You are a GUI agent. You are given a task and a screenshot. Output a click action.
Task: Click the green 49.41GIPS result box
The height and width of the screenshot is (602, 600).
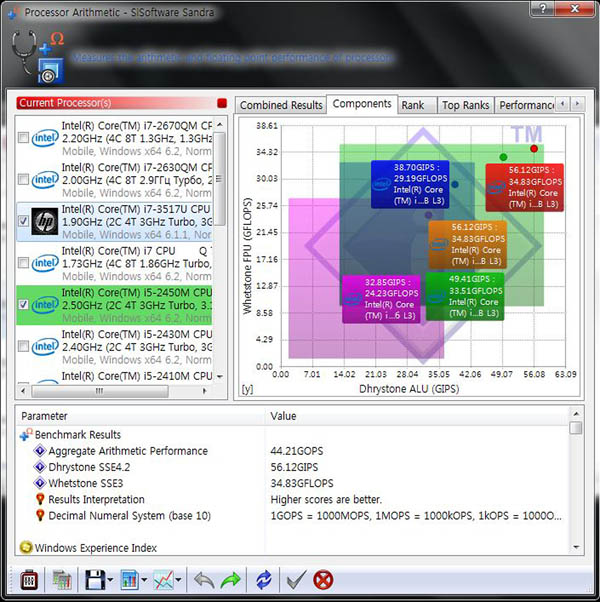465,296
